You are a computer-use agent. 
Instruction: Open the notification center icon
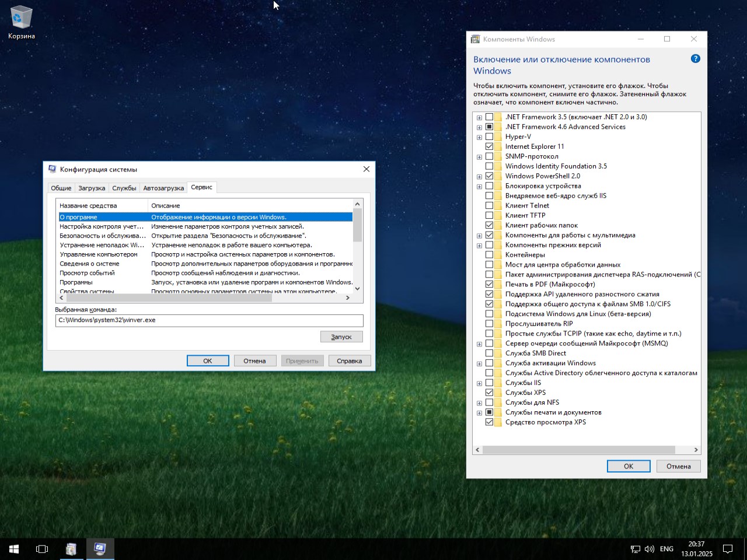pyautogui.click(x=728, y=549)
